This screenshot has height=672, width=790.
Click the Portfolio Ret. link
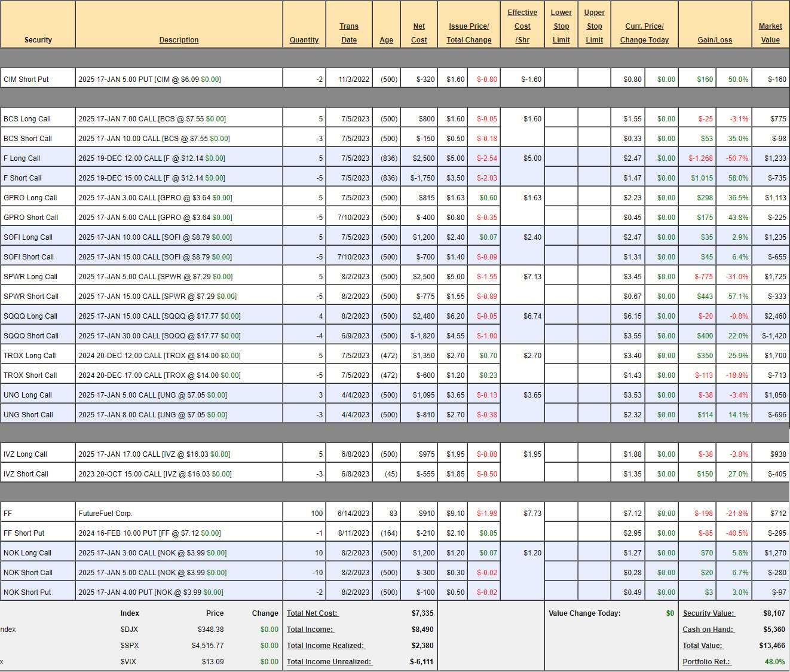(706, 662)
